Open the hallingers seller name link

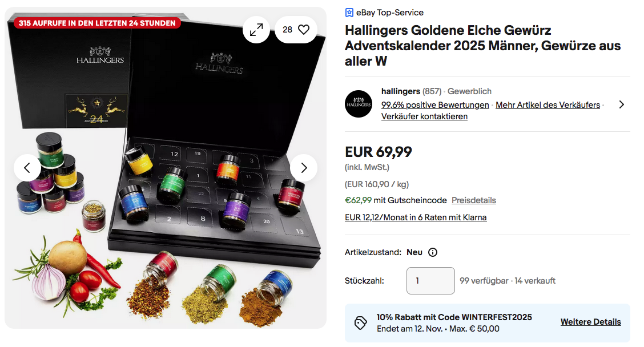400,91
